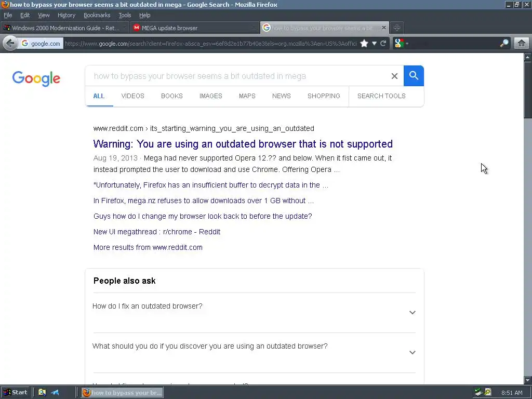Select the NEWS results tab
The height and width of the screenshot is (399, 532).
coord(281,96)
